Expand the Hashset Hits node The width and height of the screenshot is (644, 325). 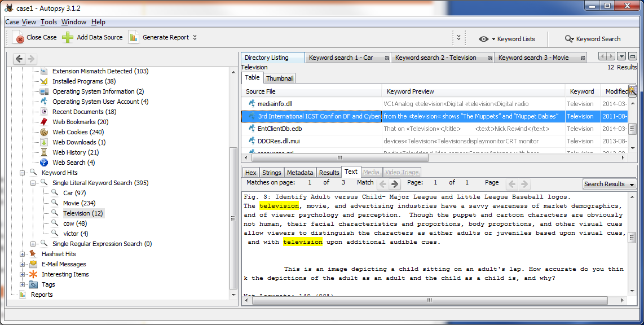(x=21, y=253)
